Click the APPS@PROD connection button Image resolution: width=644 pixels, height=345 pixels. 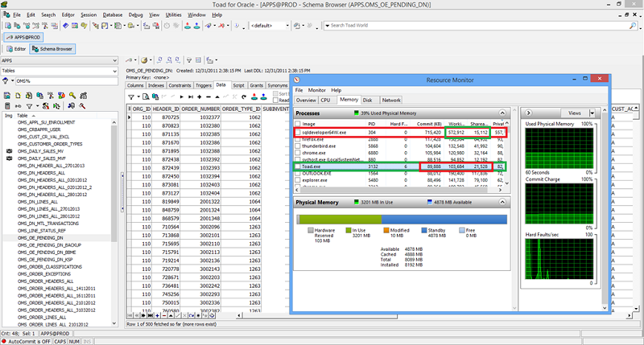[26, 37]
